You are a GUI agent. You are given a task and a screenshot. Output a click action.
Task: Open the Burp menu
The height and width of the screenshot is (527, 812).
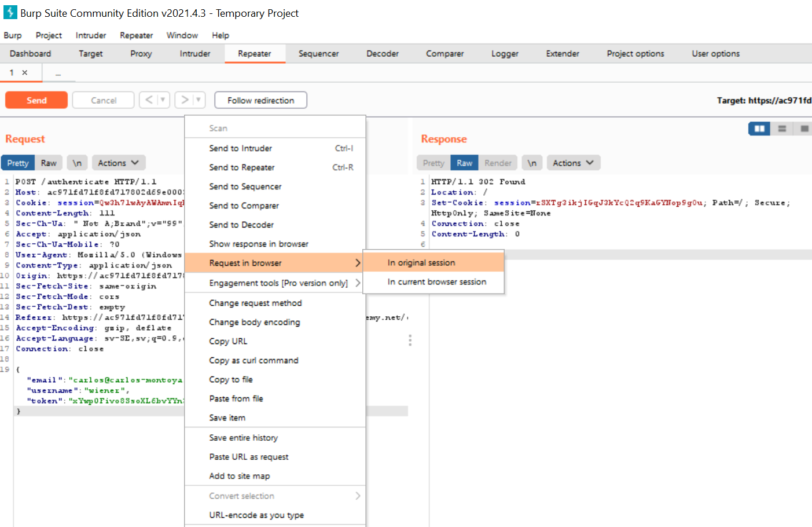click(x=13, y=35)
